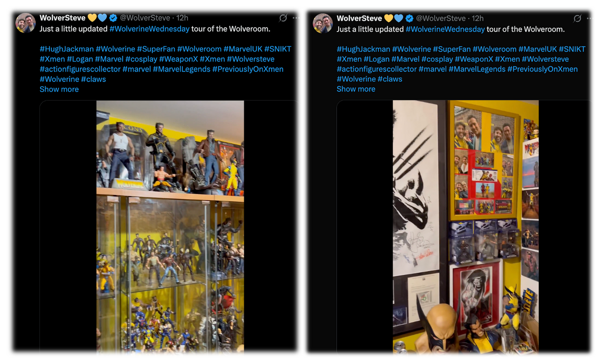Click the blue verified badge in left tweet

113,18
